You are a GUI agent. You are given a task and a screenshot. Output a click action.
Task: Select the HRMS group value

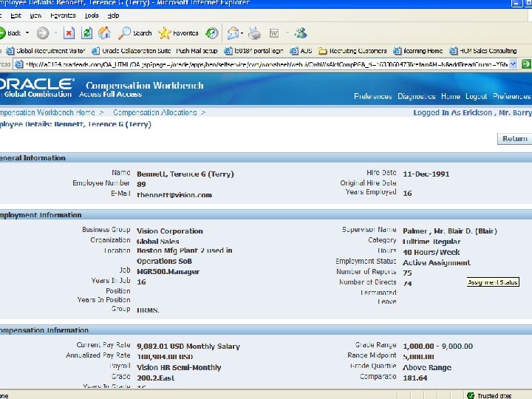[x=148, y=310]
